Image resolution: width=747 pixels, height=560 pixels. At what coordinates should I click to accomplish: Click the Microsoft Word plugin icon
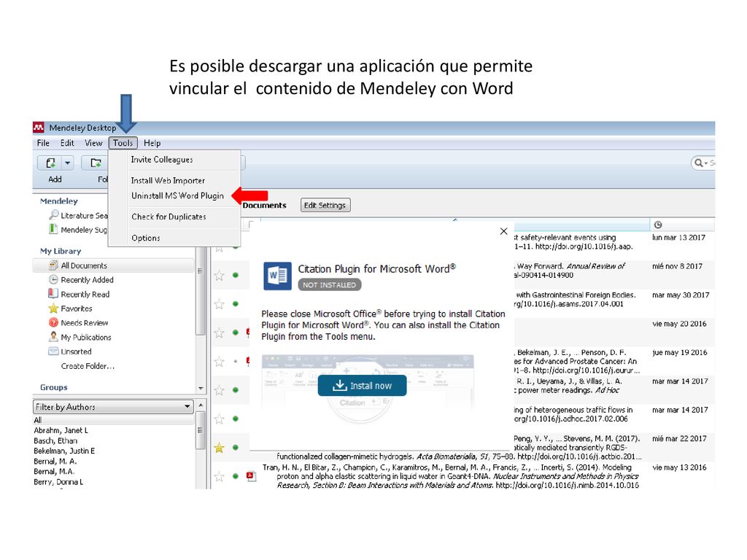[277, 276]
